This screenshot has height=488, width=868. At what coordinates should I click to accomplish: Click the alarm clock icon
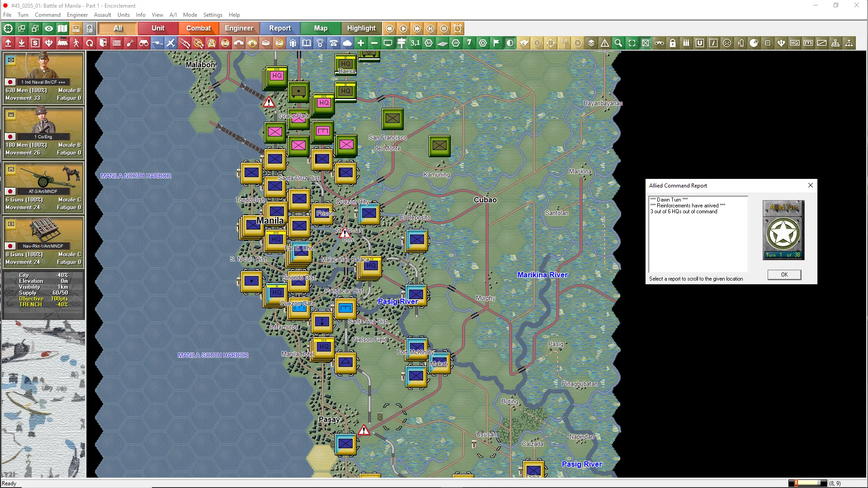(x=458, y=28)
